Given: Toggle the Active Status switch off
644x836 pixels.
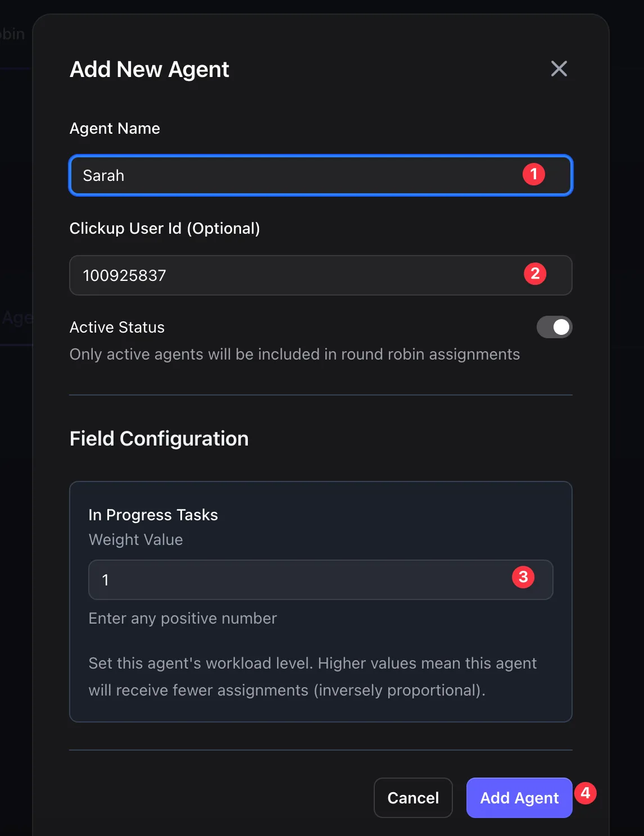Looking at the screenshot, I should [x=554, y=327].
